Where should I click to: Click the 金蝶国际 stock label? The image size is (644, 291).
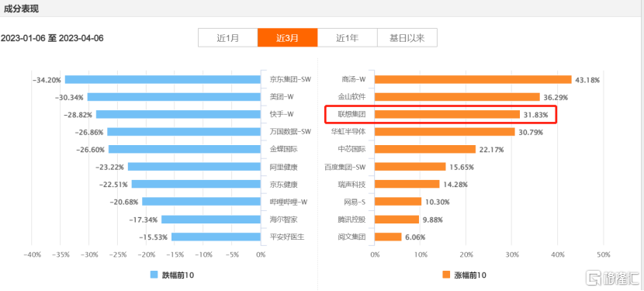click(283, 150)
